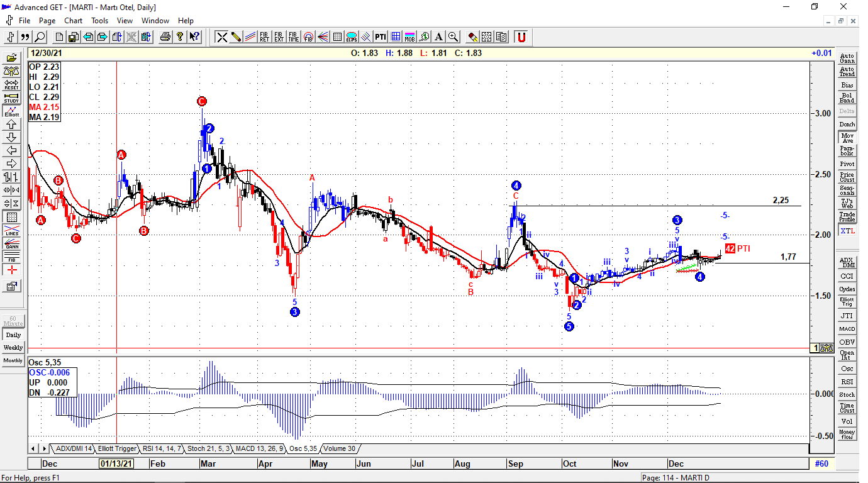Toggle the Auto Gann study button

847,58
